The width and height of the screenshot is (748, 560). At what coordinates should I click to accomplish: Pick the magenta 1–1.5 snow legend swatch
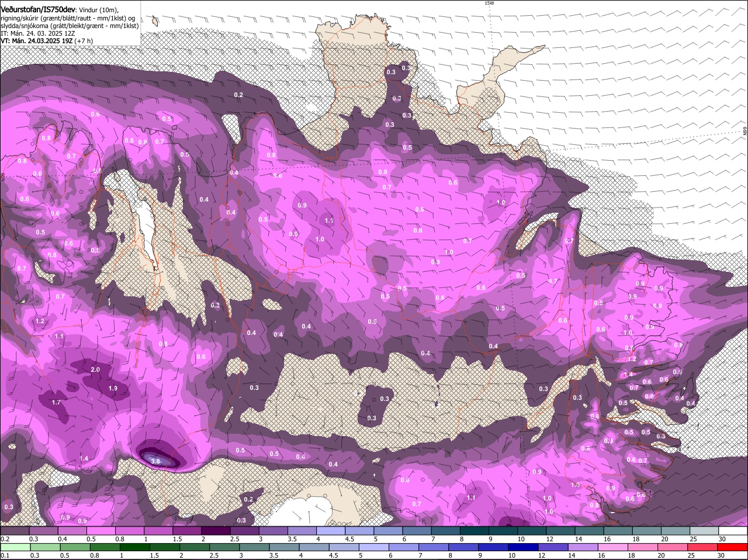coord(158,531)
